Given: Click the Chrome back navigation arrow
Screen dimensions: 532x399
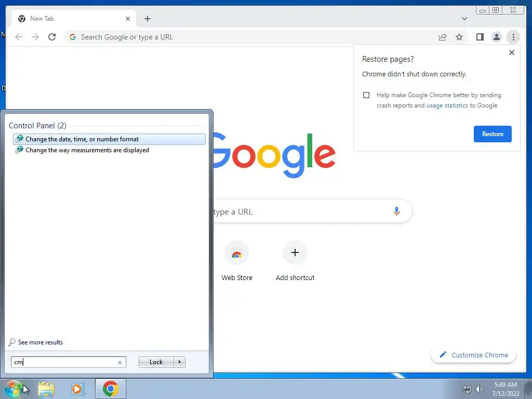Looking at the screenshot, I should coord(19,37).
